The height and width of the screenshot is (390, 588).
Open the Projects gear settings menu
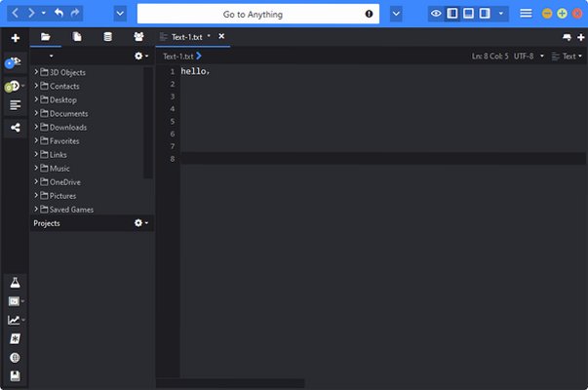point(141,223)
